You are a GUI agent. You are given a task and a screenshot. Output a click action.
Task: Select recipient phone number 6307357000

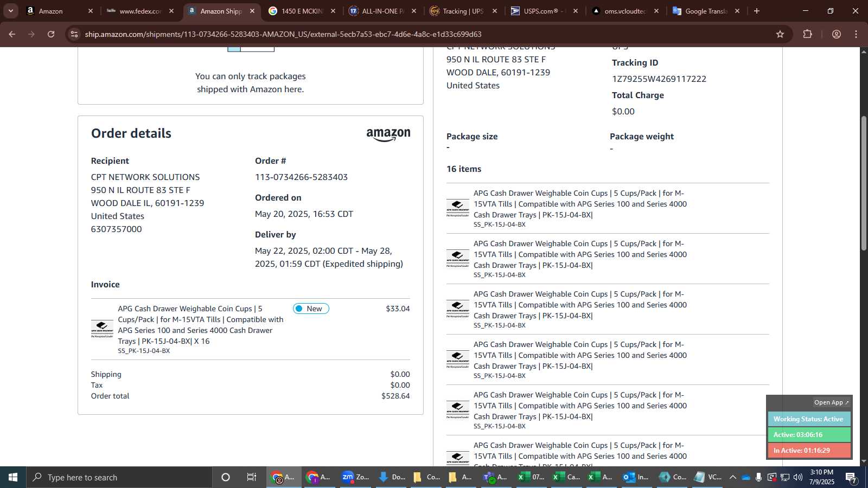[116, 229]
